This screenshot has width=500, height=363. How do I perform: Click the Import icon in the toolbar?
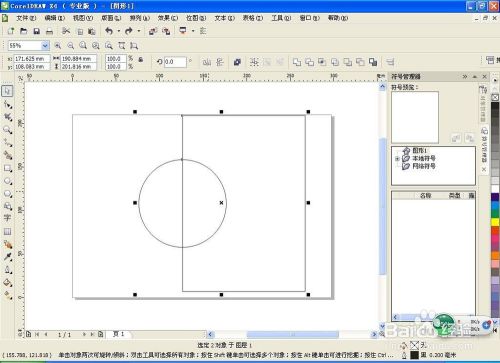tap(153, 31)
